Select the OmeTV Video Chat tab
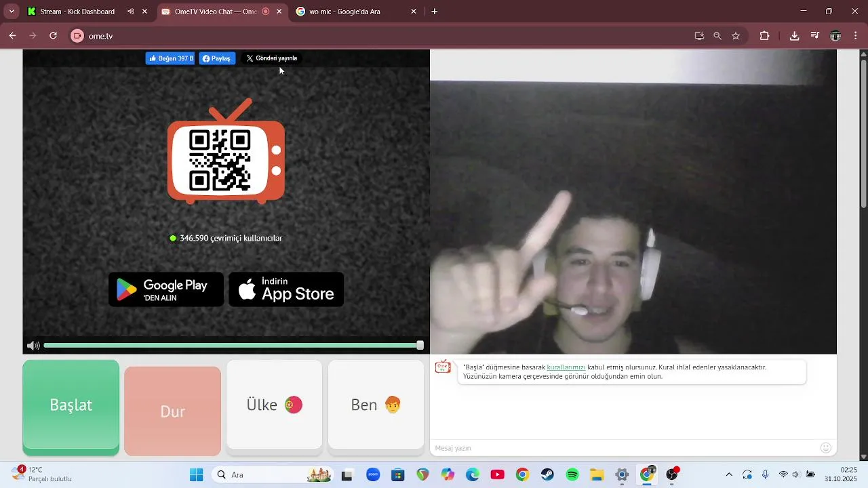The image size is (868, 488). coord(216,12)
